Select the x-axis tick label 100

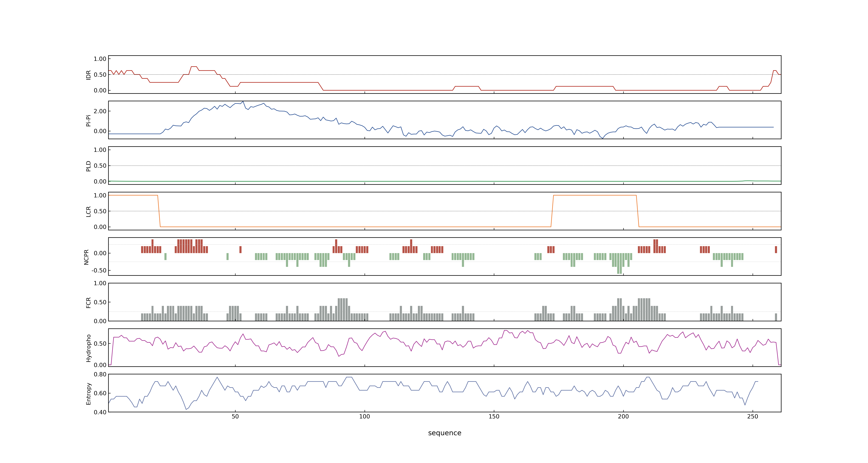click(365, 416)
